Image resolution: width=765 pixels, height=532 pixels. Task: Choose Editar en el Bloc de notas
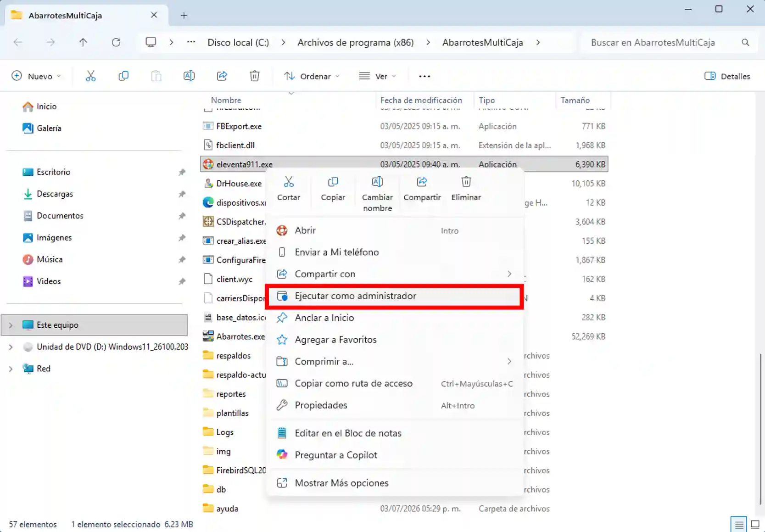(394, 433)
